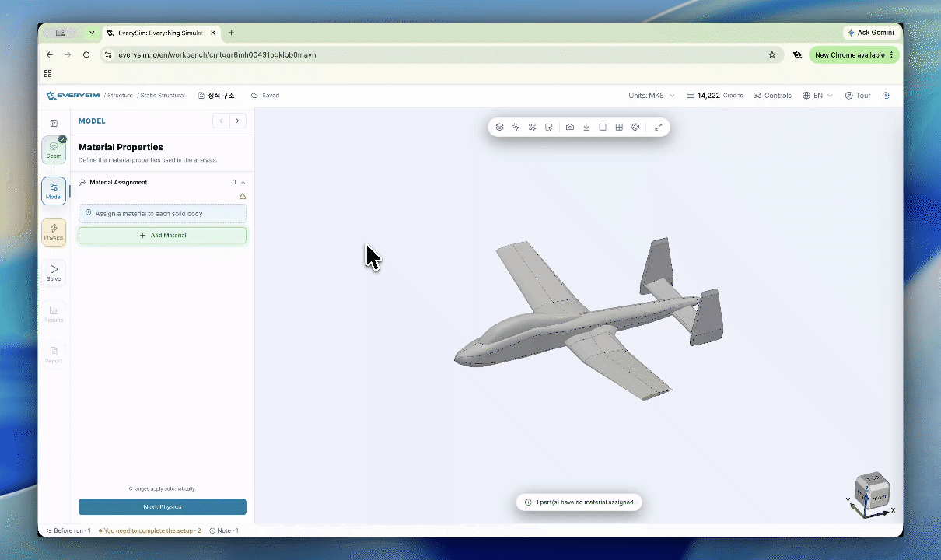Open the Chrome apps grid icon
This screenshot has width=941, height=560.
pyautogui.click(x=48, y=73)
